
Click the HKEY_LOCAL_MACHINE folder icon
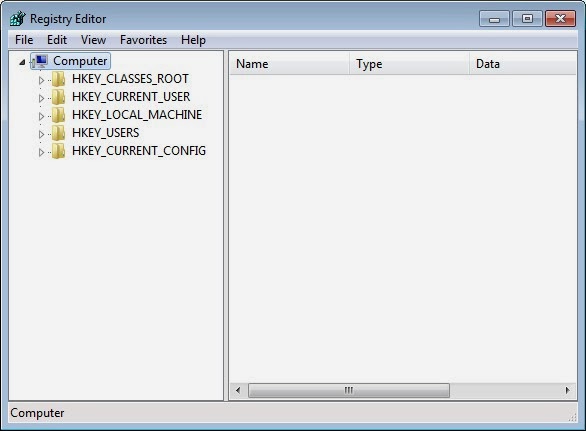tap(58, 115)
